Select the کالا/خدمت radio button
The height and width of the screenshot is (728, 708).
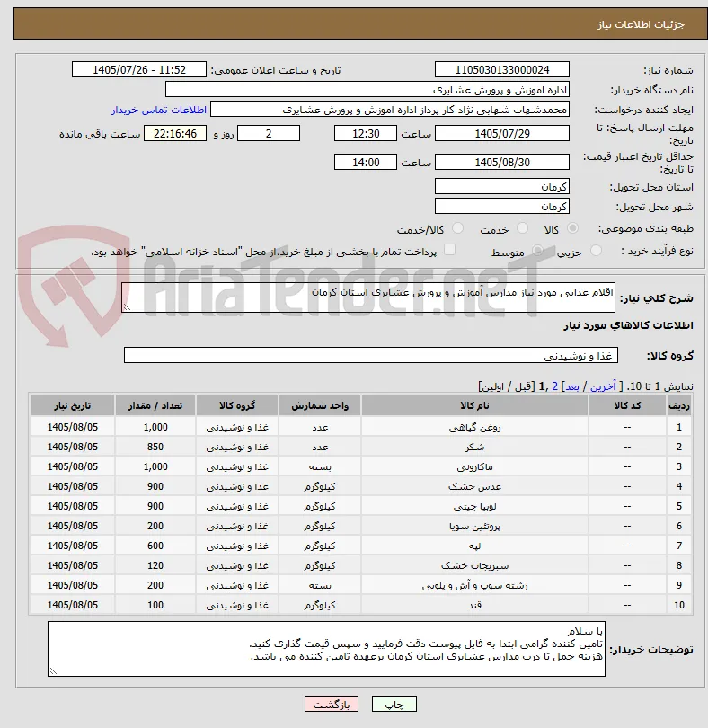coord(457,228)
